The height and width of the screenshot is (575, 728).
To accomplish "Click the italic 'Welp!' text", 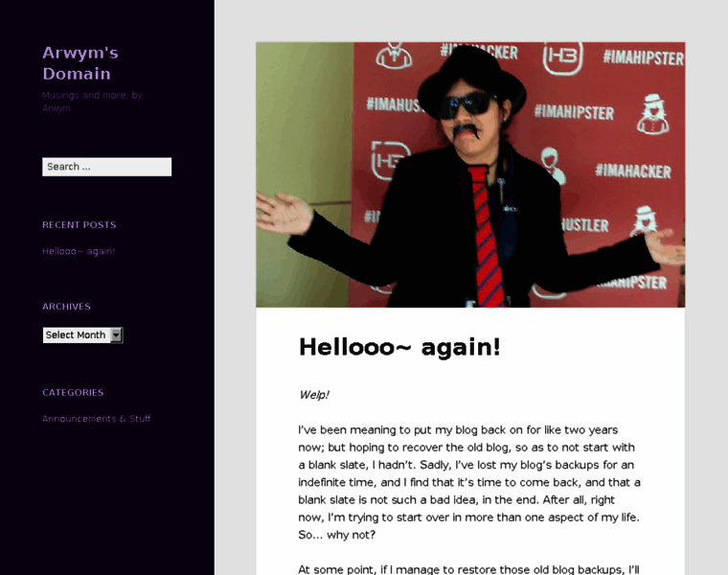I will tap(314, 395).
